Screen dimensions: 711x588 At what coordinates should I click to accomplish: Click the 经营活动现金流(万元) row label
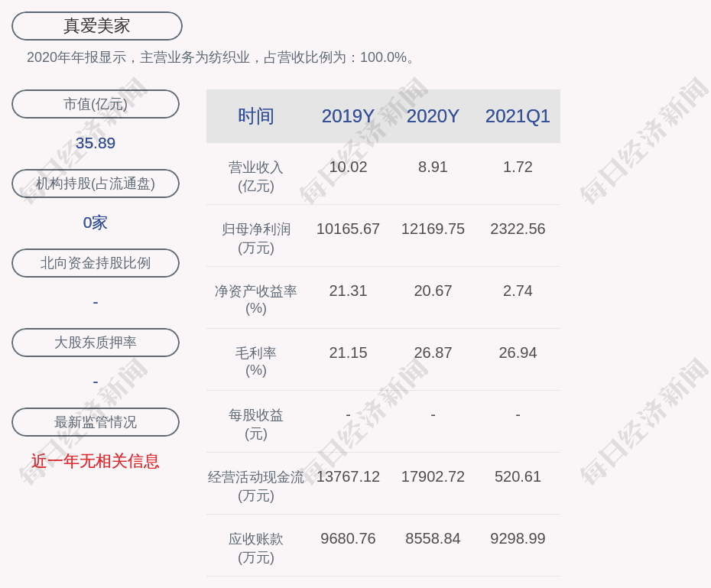(256, 486)
